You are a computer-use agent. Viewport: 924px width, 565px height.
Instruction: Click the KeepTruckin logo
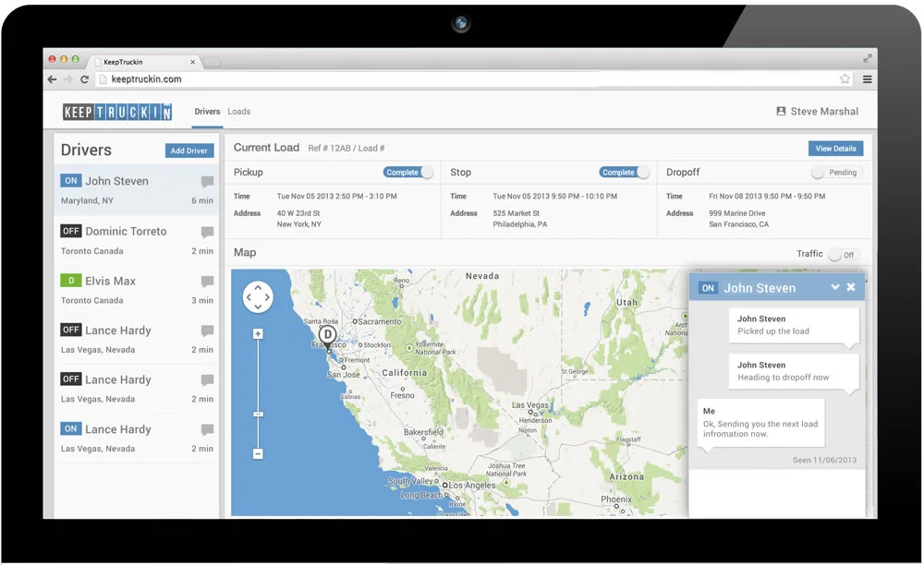[117, 112]
